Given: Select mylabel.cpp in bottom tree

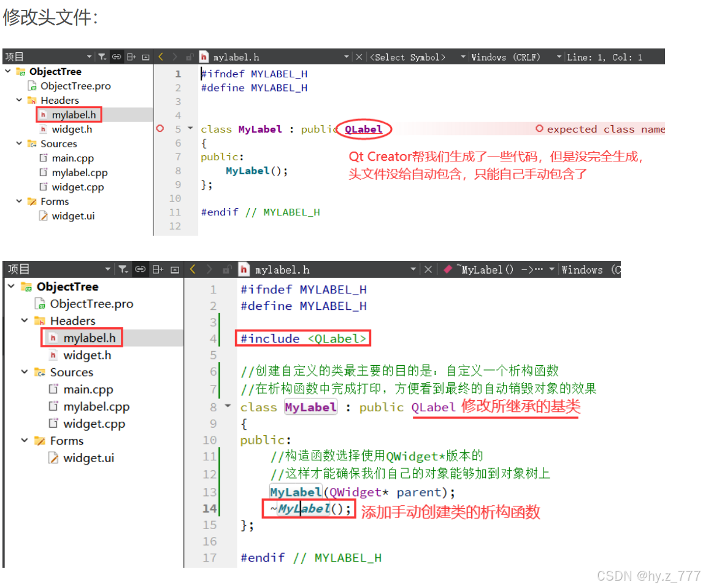Looking at the screenshot, I should coord(96,406).
